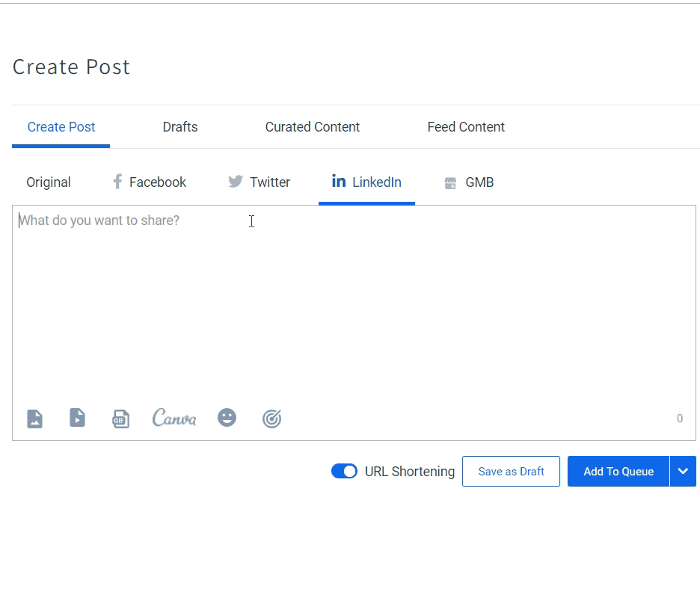This screenshot has width=700, height=592.
Task: Click the Create Post page heading
Action: coord(72,67)
